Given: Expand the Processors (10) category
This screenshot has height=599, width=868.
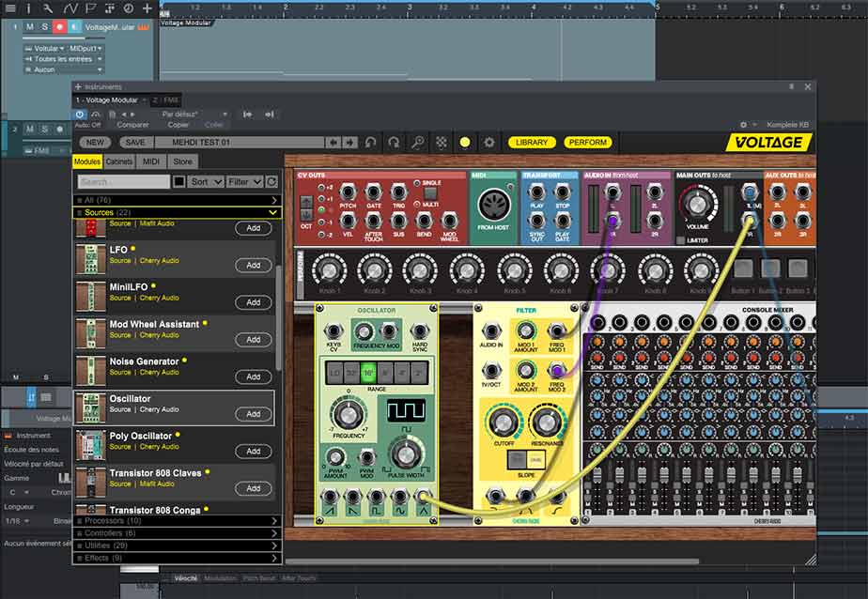Looking at the screenshot, I should tap(178, 520).
